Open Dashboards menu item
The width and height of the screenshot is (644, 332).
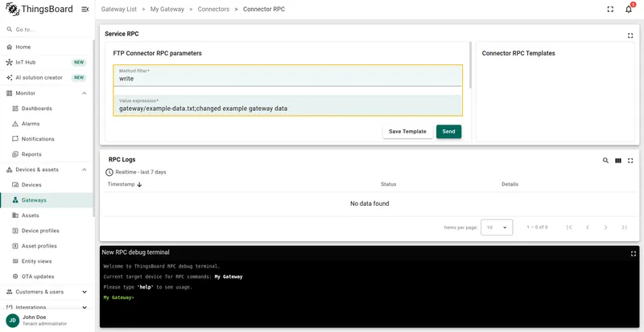[47, 109]
